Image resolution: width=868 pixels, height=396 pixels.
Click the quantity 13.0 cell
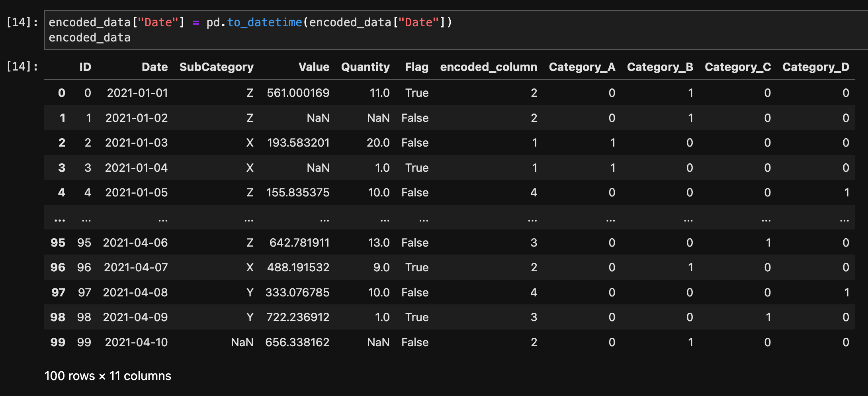coord(379,243)
